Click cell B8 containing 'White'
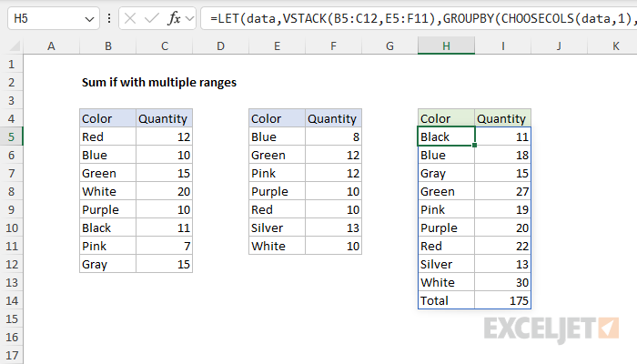637x364 pixels. (107, 191)
